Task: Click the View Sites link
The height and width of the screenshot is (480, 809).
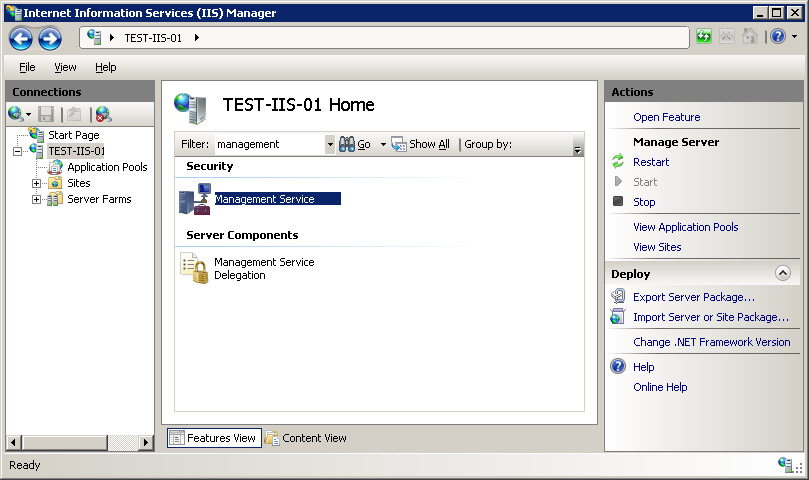Action: click(657, 247)
